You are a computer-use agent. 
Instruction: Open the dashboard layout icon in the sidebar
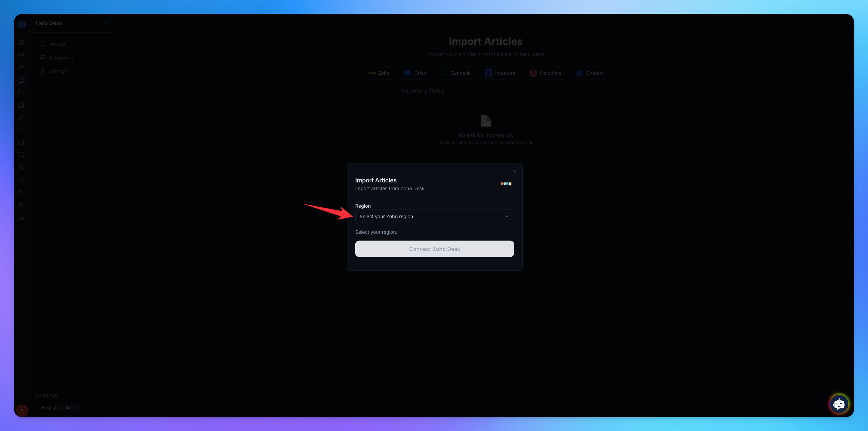[x=21, y=43]
